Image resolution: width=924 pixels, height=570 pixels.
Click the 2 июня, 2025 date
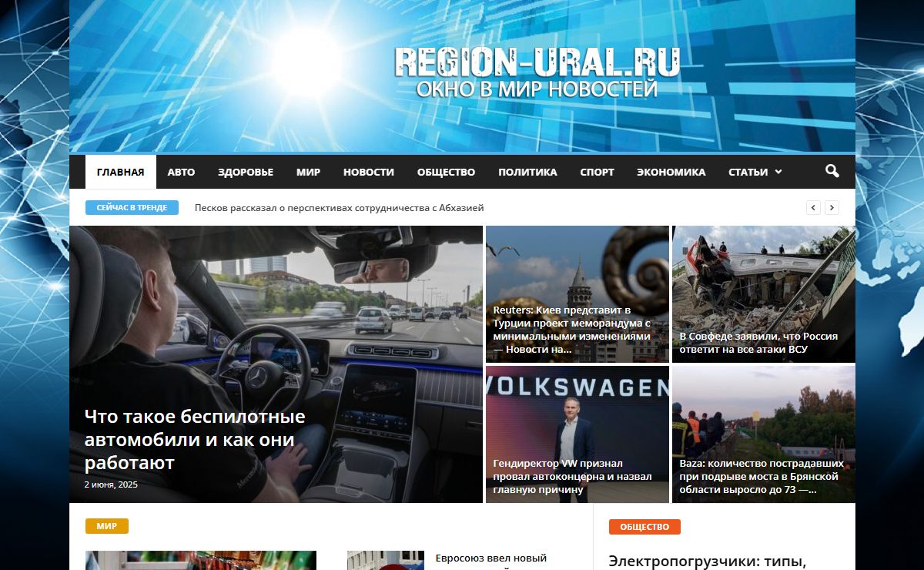coord(111,484)
